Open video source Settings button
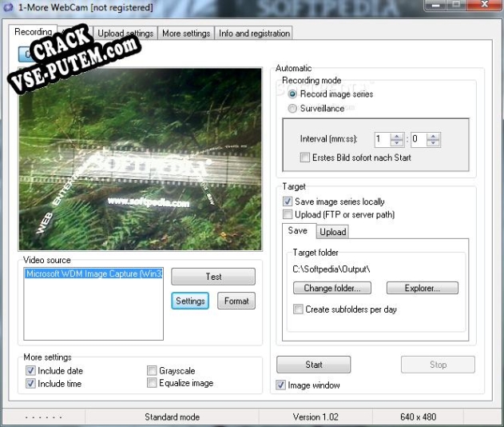The image size is (504, 427). [190, 301]
